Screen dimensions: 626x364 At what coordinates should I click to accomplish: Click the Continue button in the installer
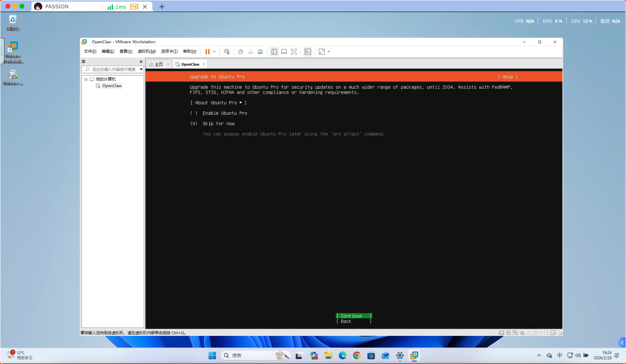pyautogui.click(x=354, y=316)
